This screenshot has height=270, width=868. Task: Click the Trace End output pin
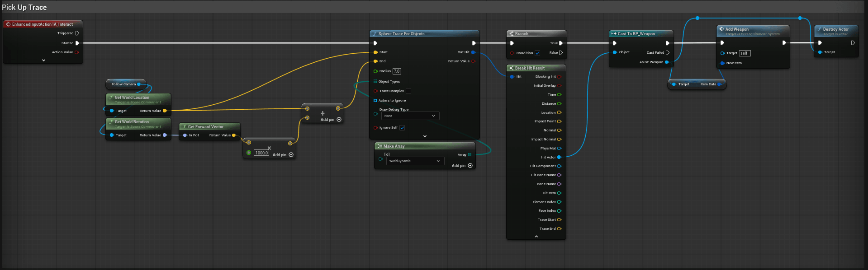tap(559, 229)
